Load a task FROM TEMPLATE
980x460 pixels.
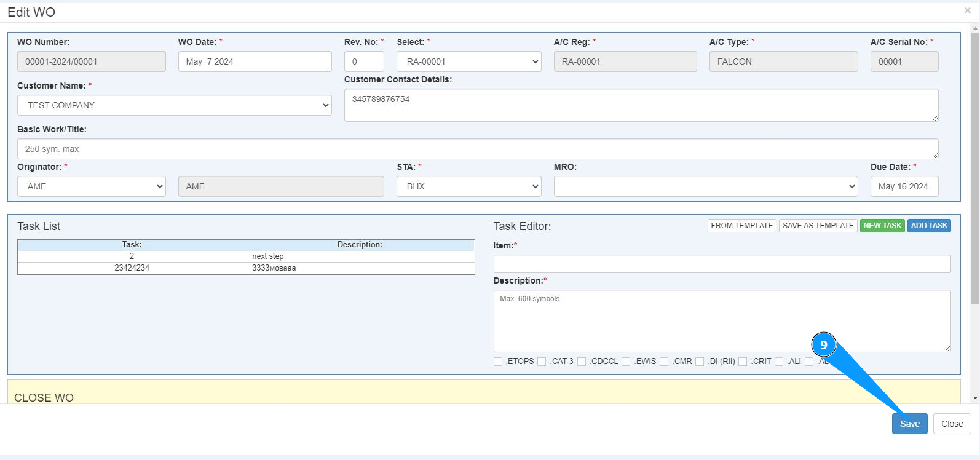coord(741,226)
